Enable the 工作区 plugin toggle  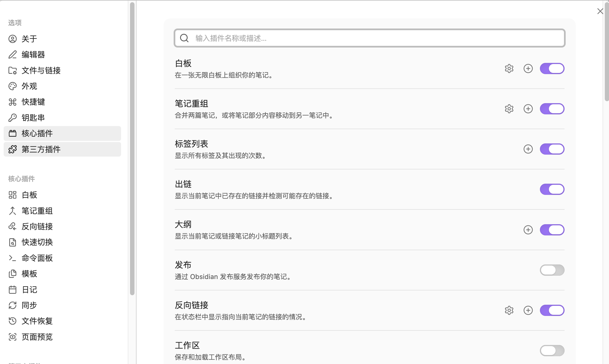click(x=552, y=351)
